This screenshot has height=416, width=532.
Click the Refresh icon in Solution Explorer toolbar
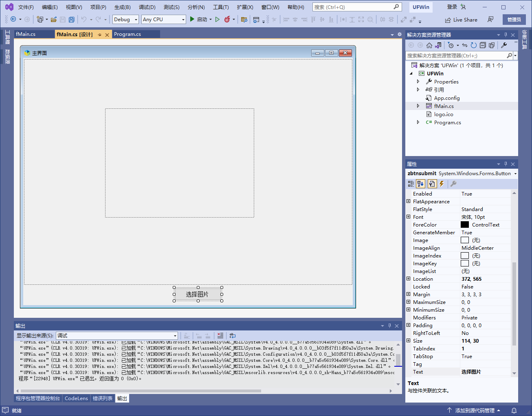pos(474,45)
